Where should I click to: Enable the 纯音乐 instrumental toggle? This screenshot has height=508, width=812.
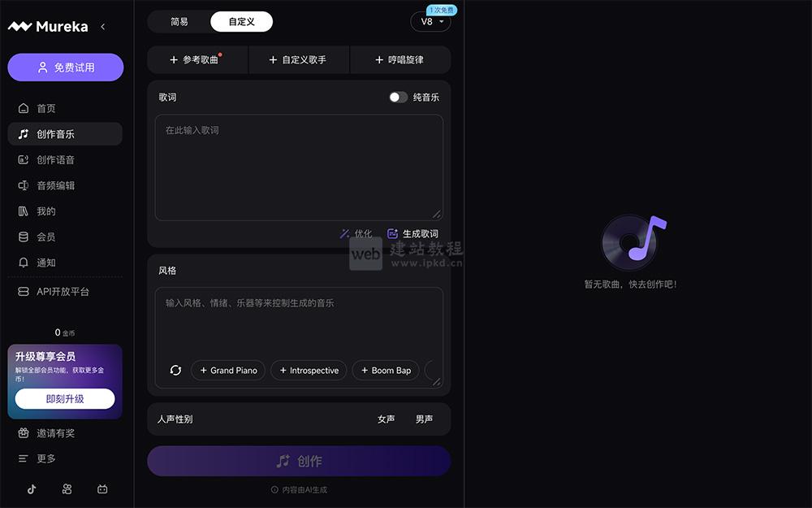tap(398, 97)
